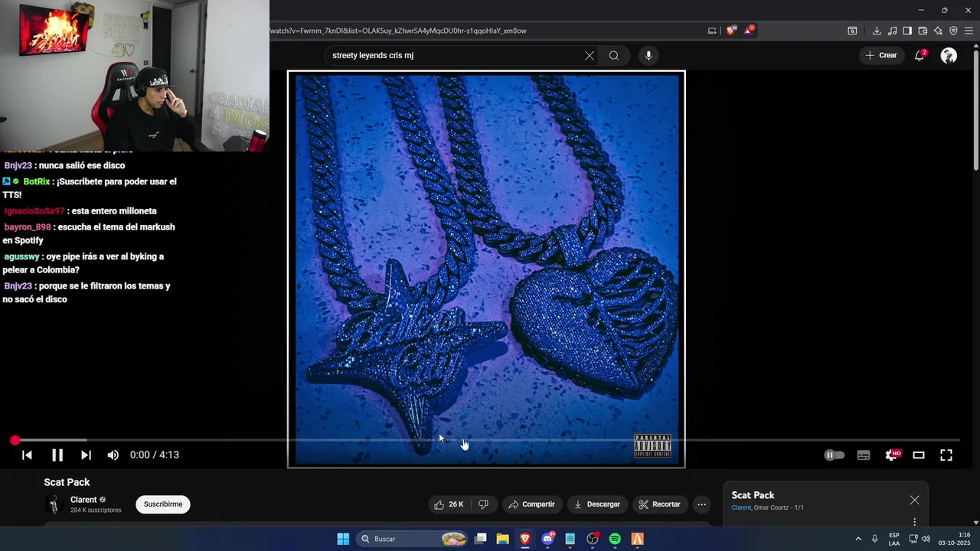Open Spotify from the taskbar
This screenshot has height=551, width=980.
tap(615, 539)
